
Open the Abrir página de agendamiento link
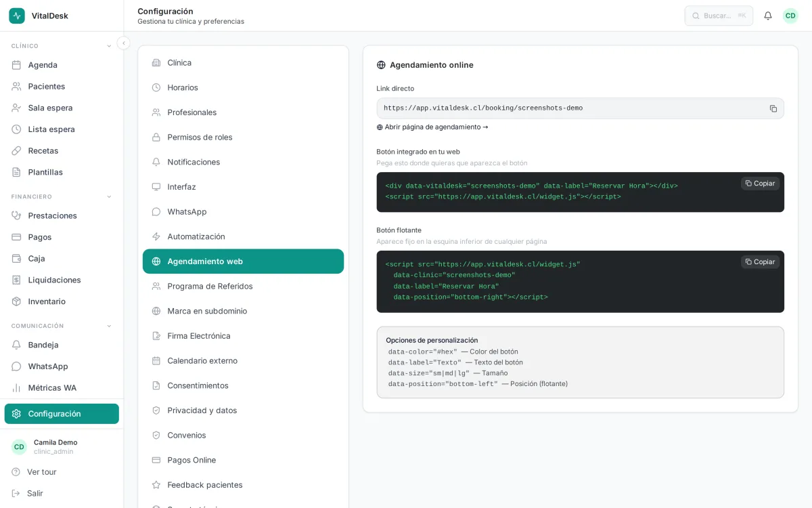(x=432, y=127)
